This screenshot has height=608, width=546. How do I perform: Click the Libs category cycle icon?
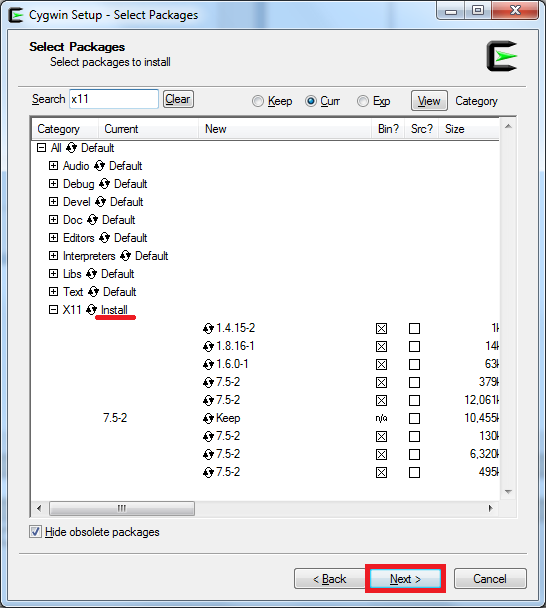(92, 274)
